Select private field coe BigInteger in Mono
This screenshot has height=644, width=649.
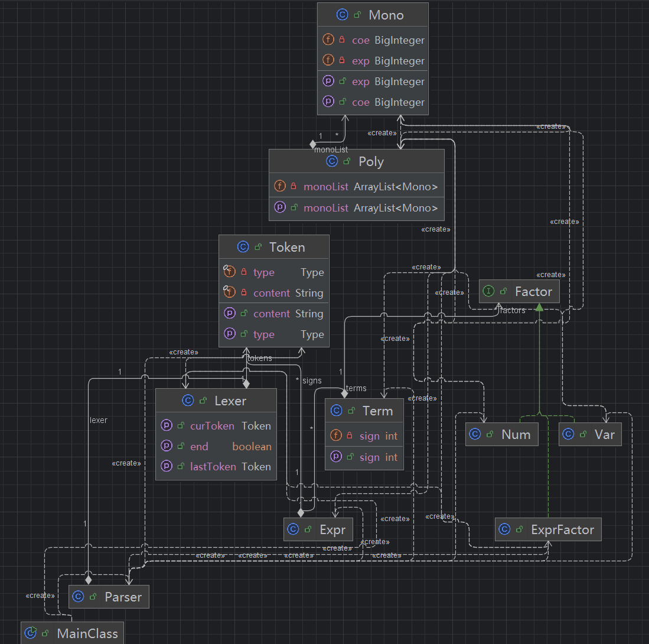tap(373, 40)
